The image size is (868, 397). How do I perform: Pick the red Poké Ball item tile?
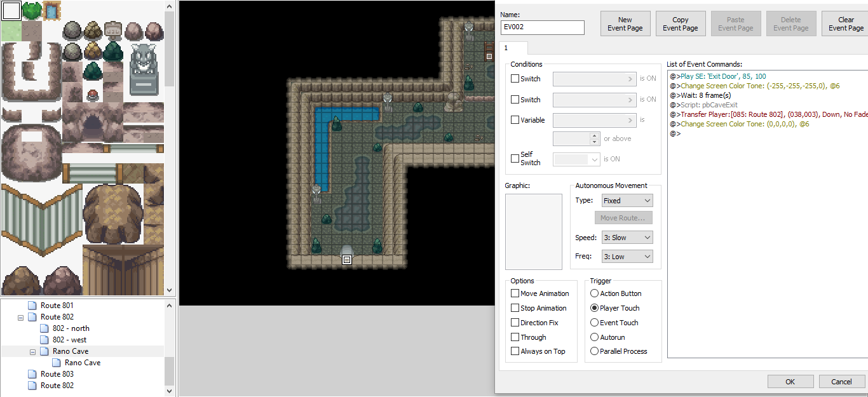[93, 95]
